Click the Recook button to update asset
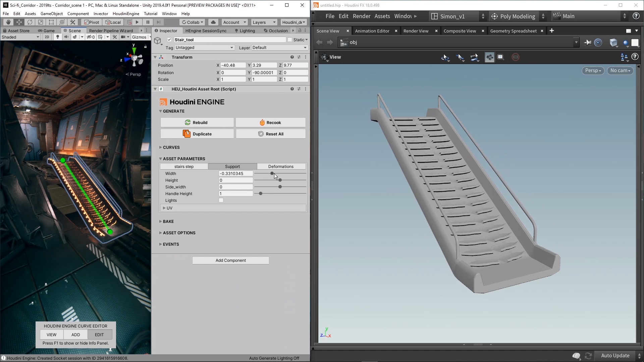Screen dimensions: 644x362 click(x=270, y=122)
